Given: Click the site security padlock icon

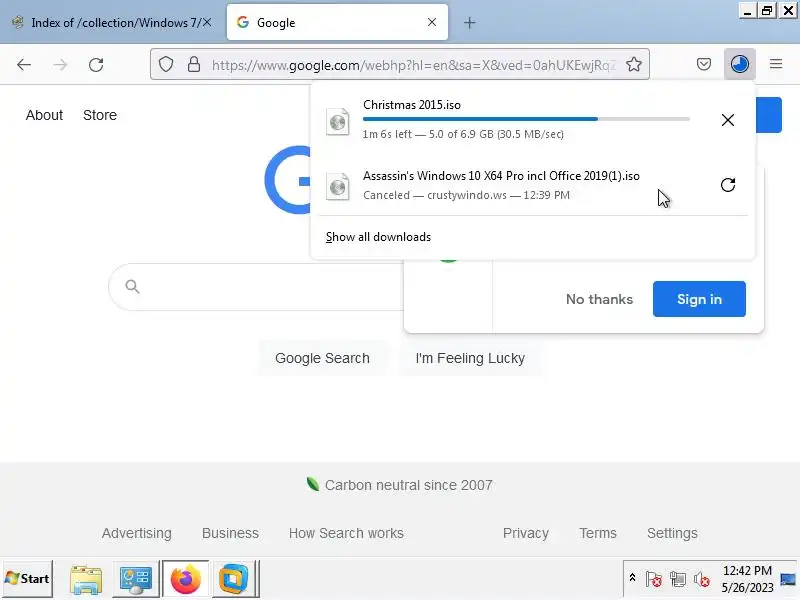Looking at the screenshot, I should coord(193,65).
